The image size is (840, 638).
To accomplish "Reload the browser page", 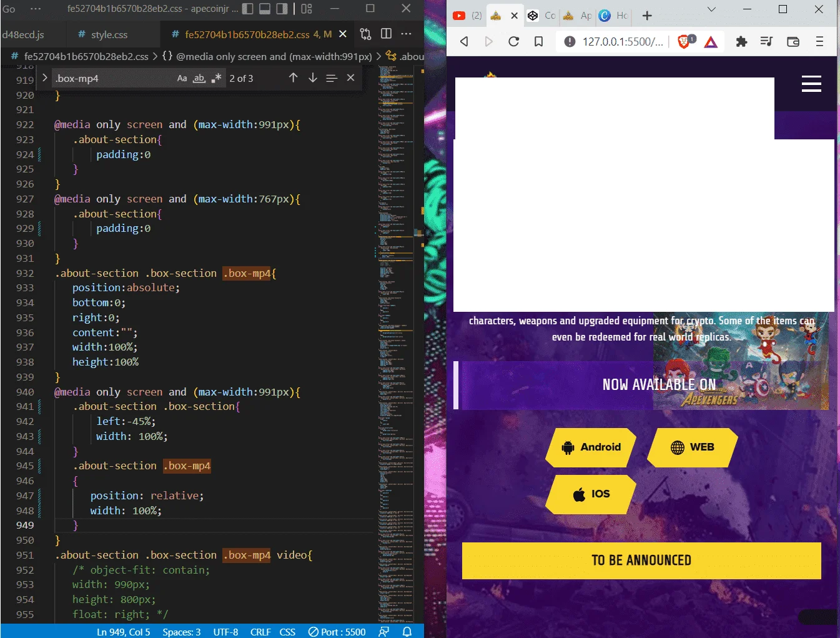I will (x=514, y=41).
